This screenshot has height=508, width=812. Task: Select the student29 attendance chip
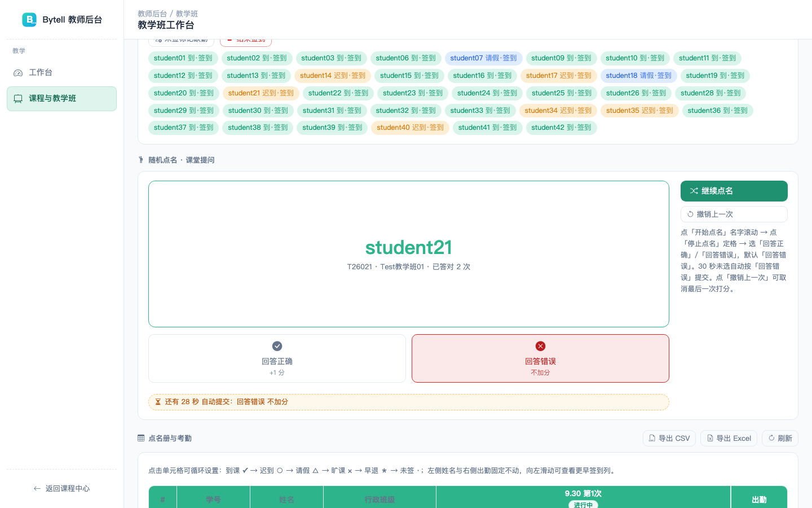pyautogui.click(x=184, y=111)
